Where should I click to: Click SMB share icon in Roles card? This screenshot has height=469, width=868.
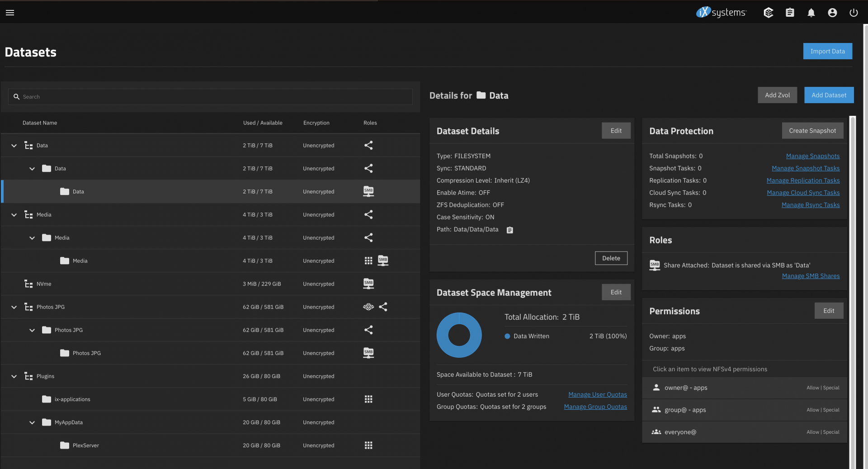click(x=655, y=265)
